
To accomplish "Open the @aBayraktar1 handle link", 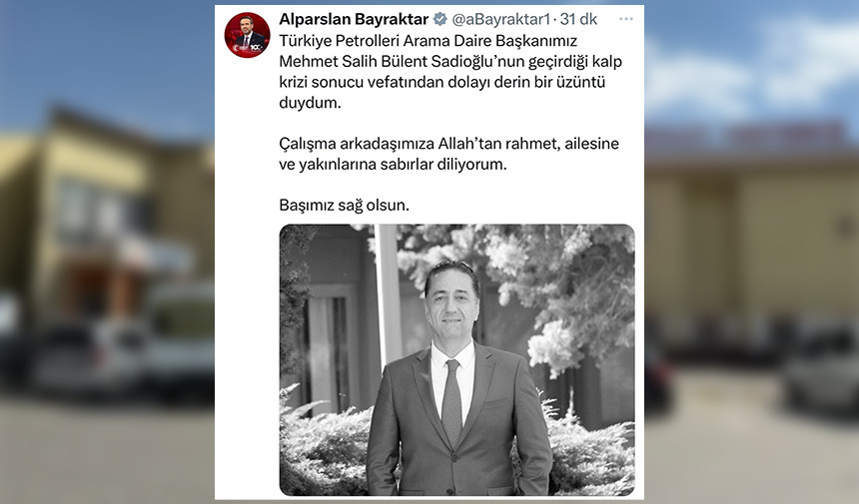I will pos(500,19).
